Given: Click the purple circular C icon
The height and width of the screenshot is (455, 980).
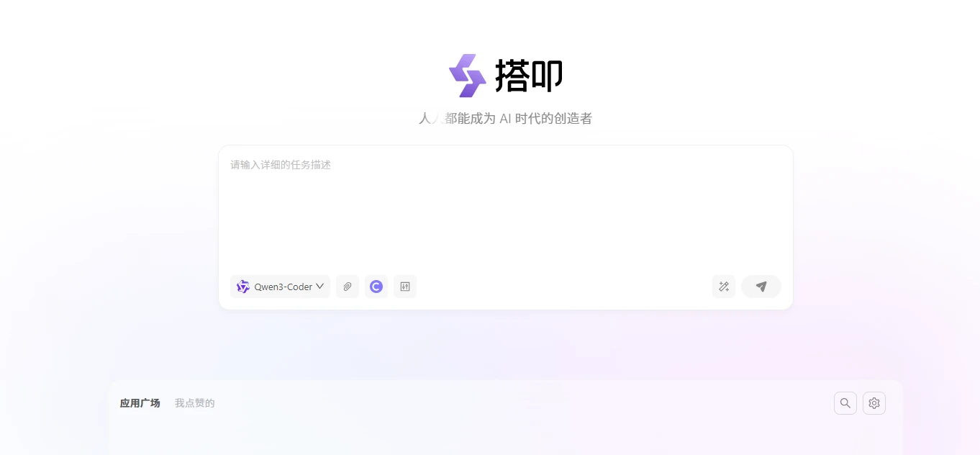Looking at the screenshot, I should [x=376, y=287].
